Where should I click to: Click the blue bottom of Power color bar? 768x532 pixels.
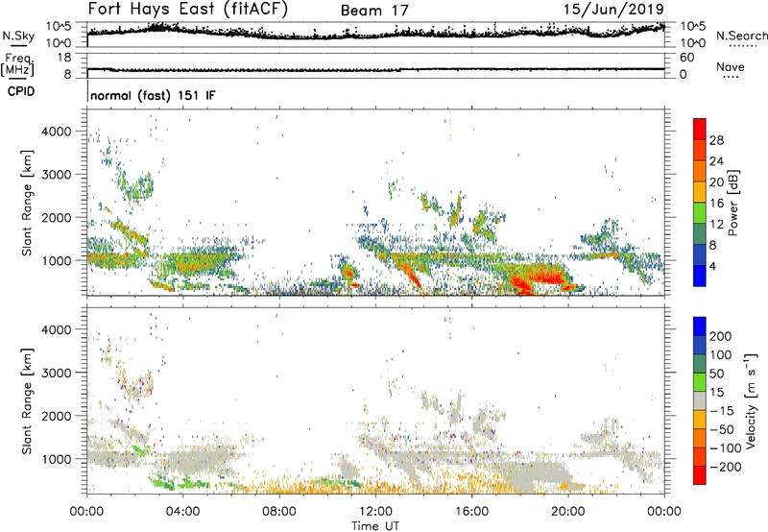tap(700, 276)
